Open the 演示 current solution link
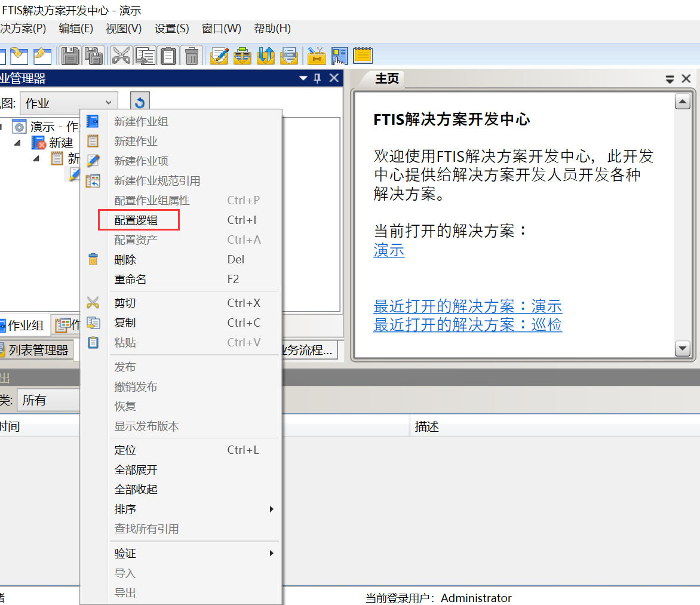This screenshot has width=700, height=605. click(389, 250)
